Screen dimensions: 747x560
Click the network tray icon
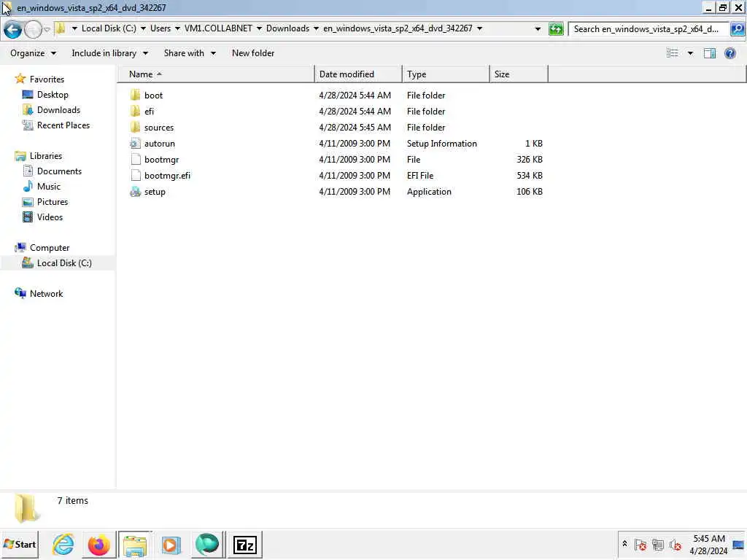point(658,545)
